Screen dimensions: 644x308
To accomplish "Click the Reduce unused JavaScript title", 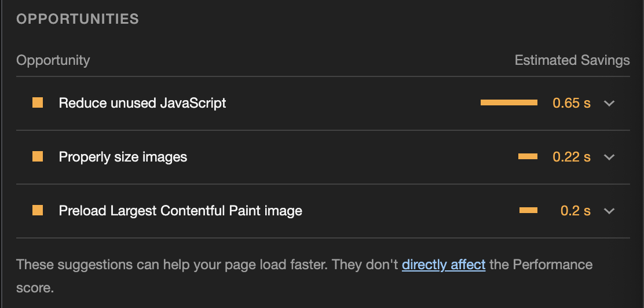I will point(142,103).
